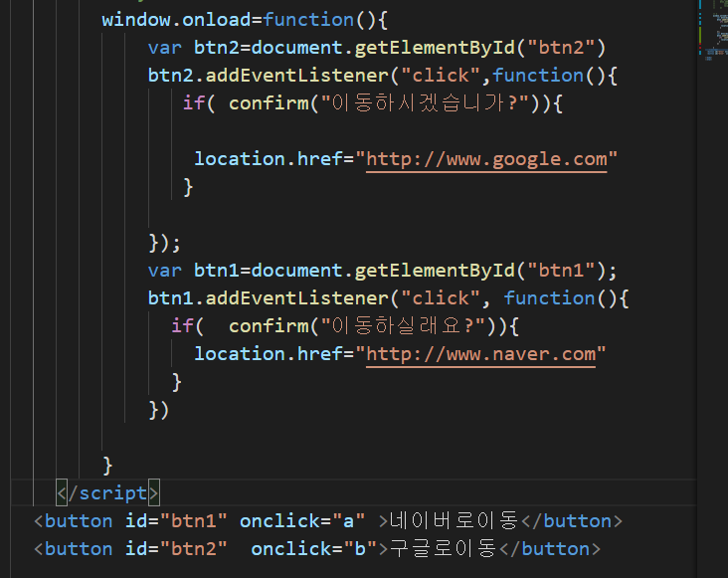Image resolution: width=728 pixels, height=578 pixels.
Task: Click the confirm("이동하시겠습니까?") text
Action: tap(384, 103)
